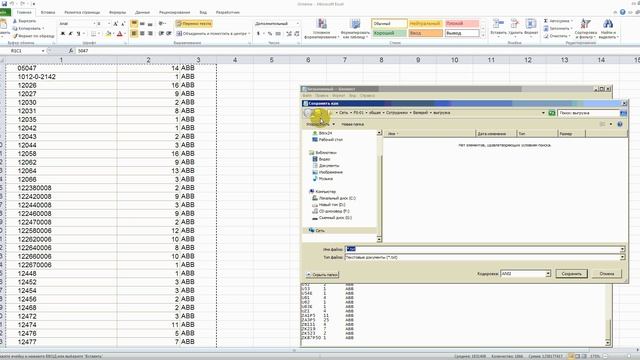Open the File (Файл) menu in Notepad window

click(x=307, y=96)
